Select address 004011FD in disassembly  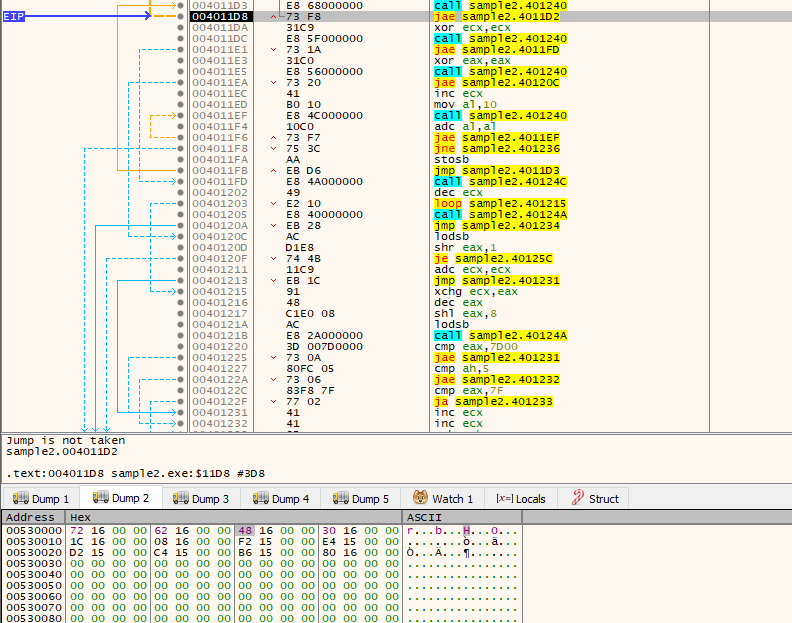pos(220,182)
